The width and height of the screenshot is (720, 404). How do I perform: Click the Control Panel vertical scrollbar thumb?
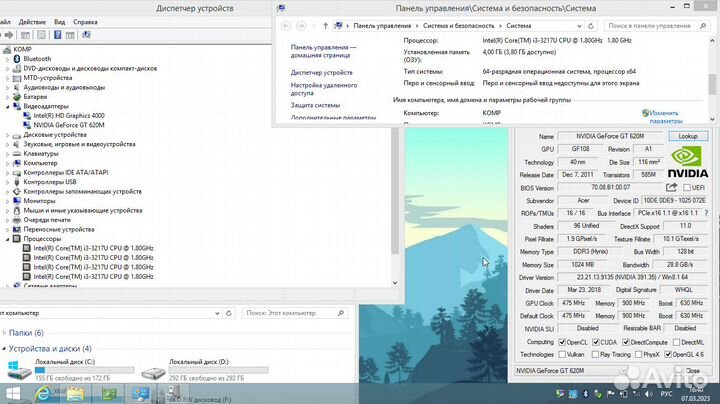click(x=712, y=84)
